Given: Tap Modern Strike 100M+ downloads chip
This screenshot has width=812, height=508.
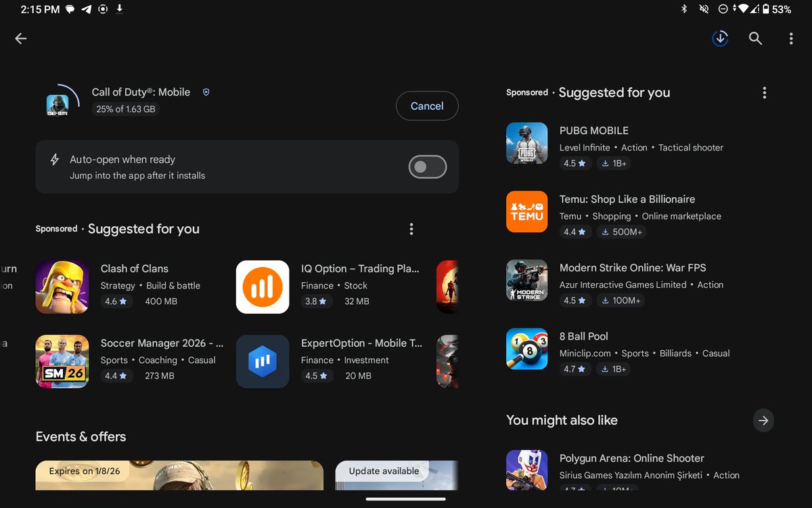Looking at the screenshot, I should [x=621, y=300].
